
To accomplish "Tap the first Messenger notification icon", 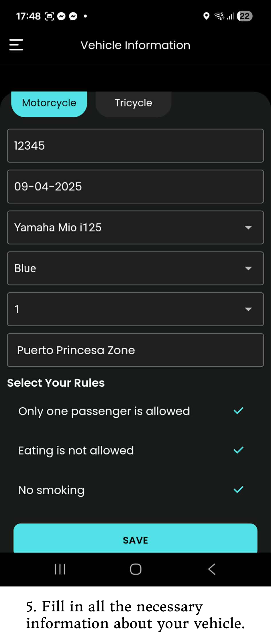I will coord(61,16).
